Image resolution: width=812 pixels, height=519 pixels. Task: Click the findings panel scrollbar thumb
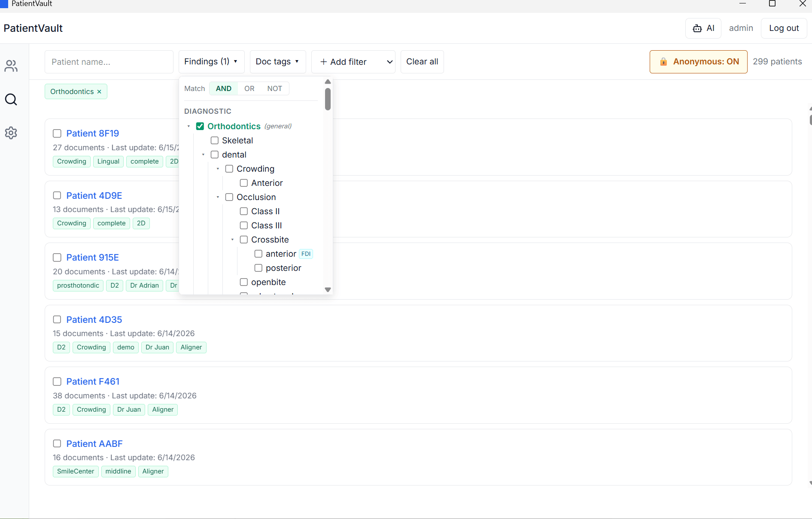328,99
